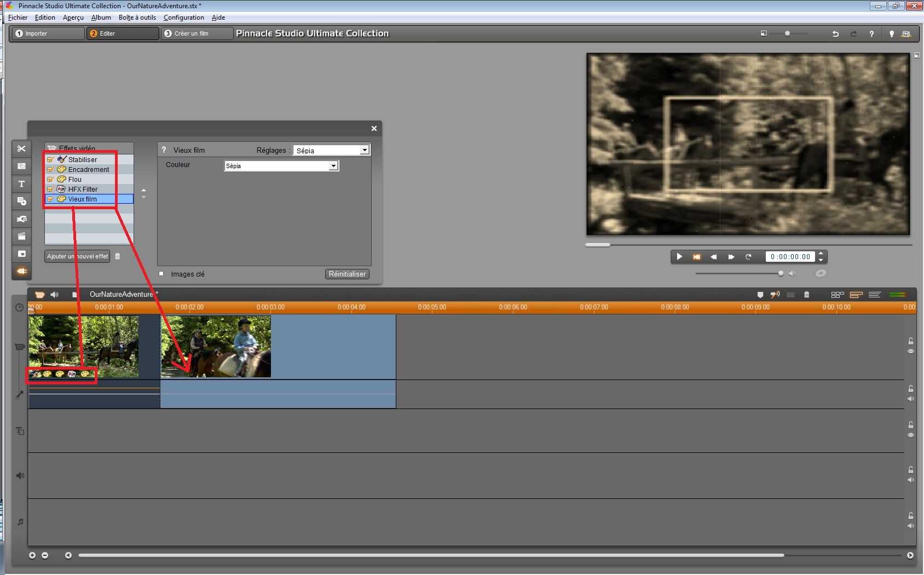Zoom out timeline with minus icon
This screenshot has height=575, width=924.
45,555
